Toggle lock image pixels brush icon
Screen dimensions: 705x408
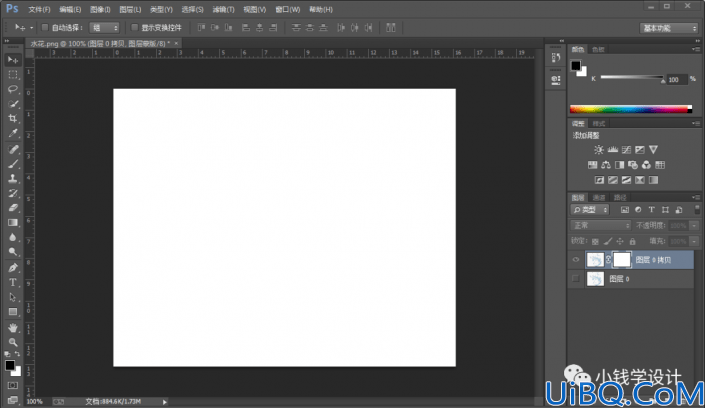click(608, 242)
